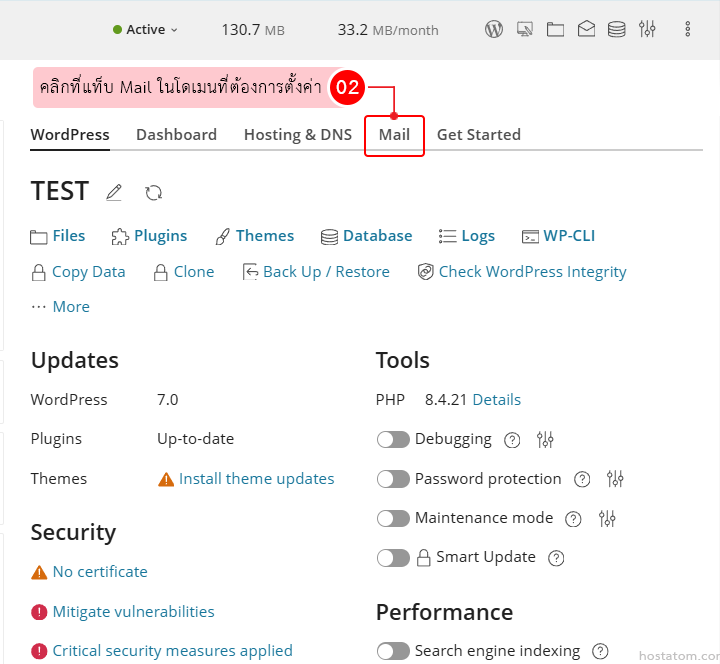Viewport: 720px width, 664px height.
Task: Open the Themes link
Action: click(x=255, y=236)
